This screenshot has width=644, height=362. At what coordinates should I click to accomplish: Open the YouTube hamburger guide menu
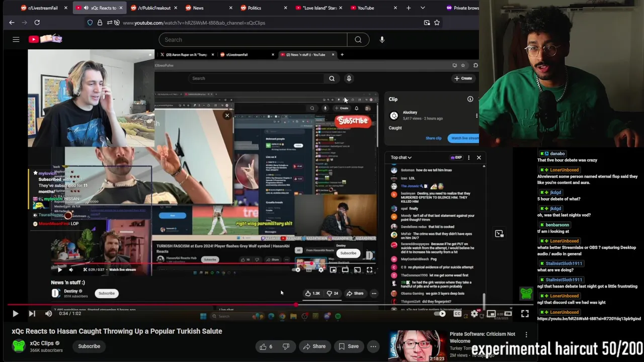click(x=16, y=39)
